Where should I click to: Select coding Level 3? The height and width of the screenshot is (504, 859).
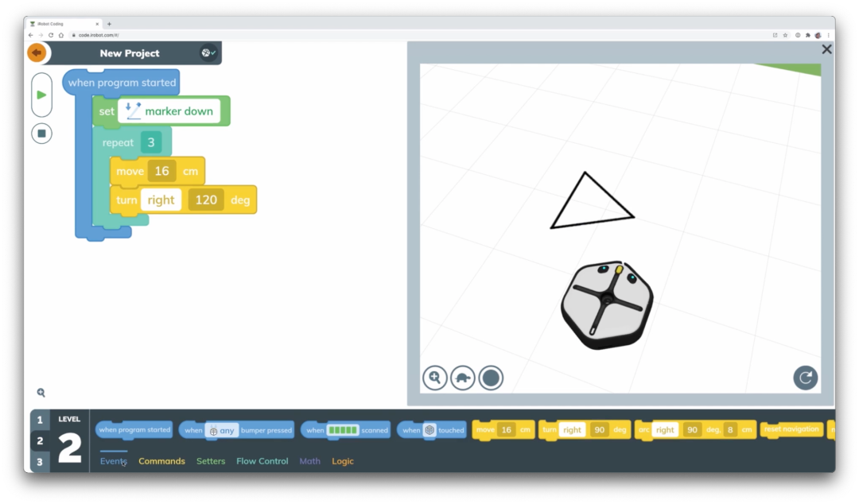(40, 461)
